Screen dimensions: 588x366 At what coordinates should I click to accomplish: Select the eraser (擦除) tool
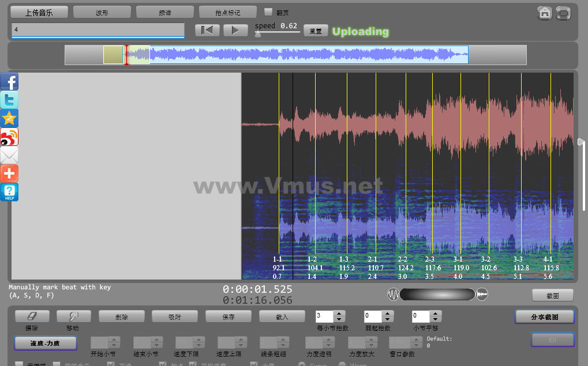pyautogui.click(x=32, y=316)
